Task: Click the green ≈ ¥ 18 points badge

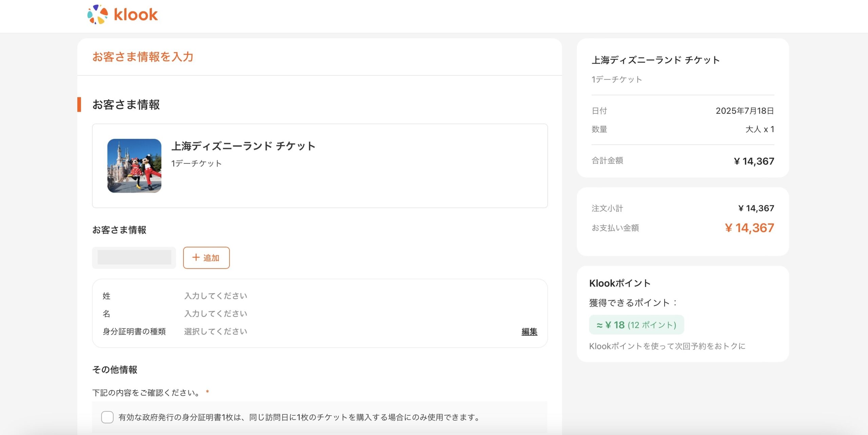Action: click(x=636, y=325)
